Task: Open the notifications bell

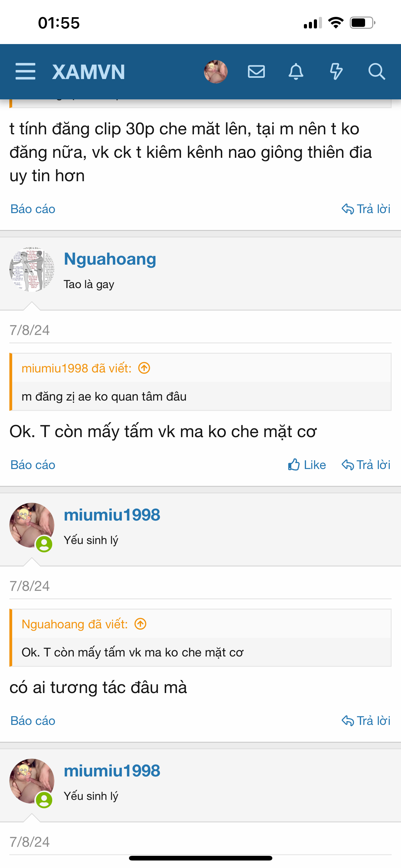Action: [296, 72]
